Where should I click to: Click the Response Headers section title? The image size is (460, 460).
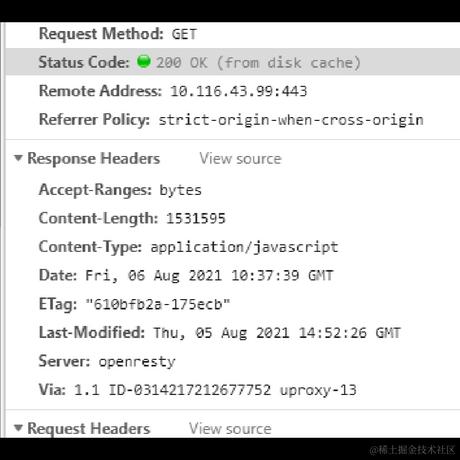[94, 159]
